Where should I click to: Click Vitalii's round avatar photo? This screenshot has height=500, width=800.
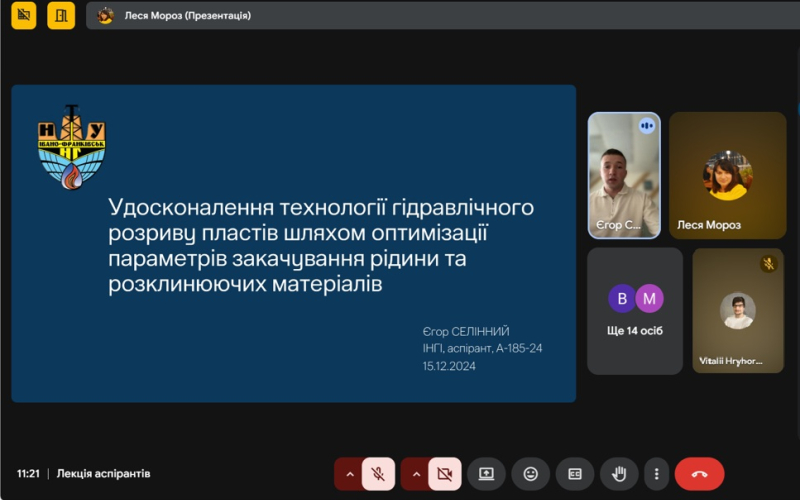[x=738, y=311]
